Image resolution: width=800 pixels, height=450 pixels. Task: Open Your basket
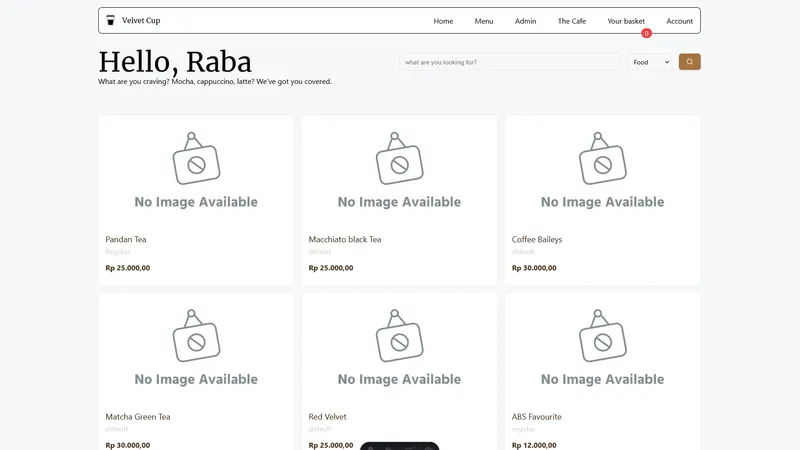626,21
